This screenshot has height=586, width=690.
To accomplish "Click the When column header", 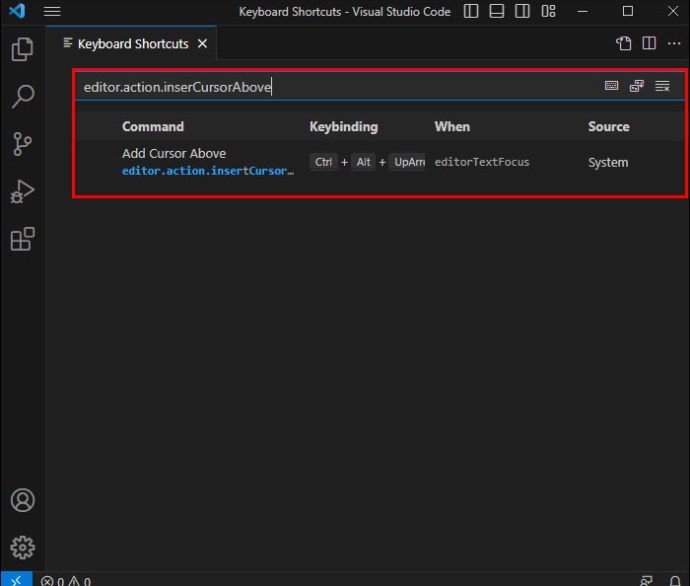I will [452, 127].
